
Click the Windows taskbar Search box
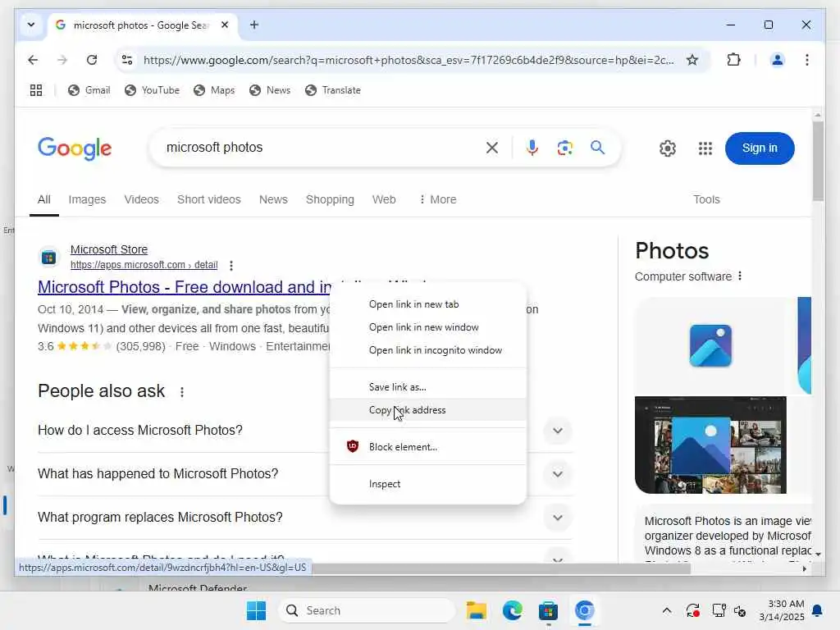point(367,610)
